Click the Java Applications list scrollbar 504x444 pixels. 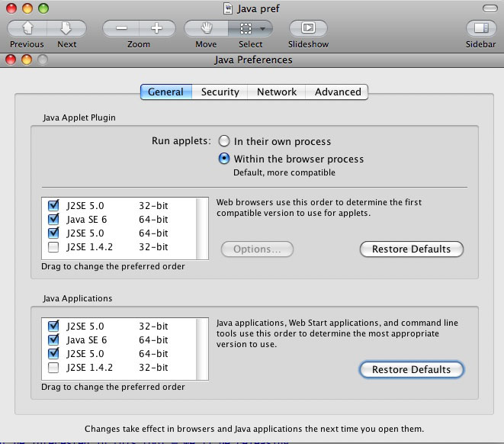pos(202,349)
